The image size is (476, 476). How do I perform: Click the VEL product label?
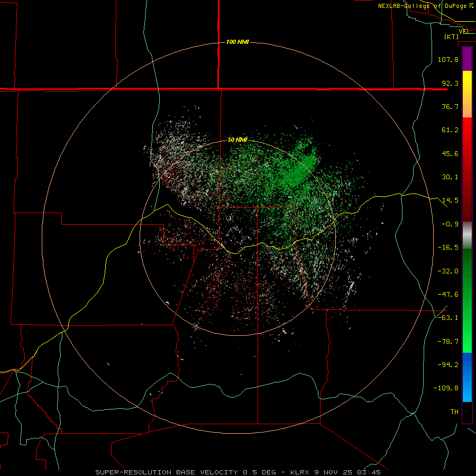tap(463, 31)
